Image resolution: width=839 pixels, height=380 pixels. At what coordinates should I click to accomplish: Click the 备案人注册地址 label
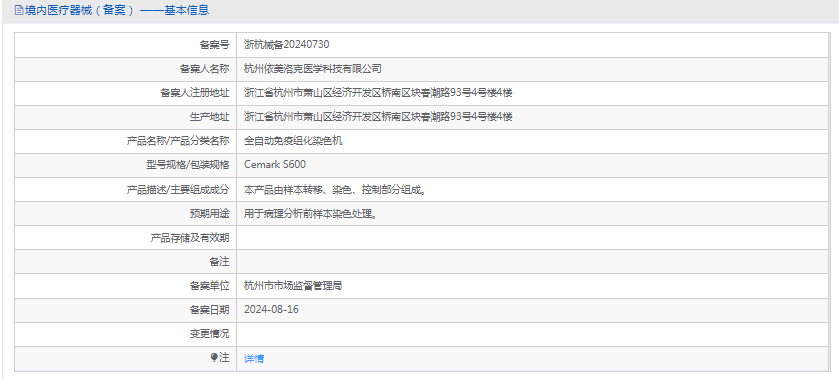(195, 93)
